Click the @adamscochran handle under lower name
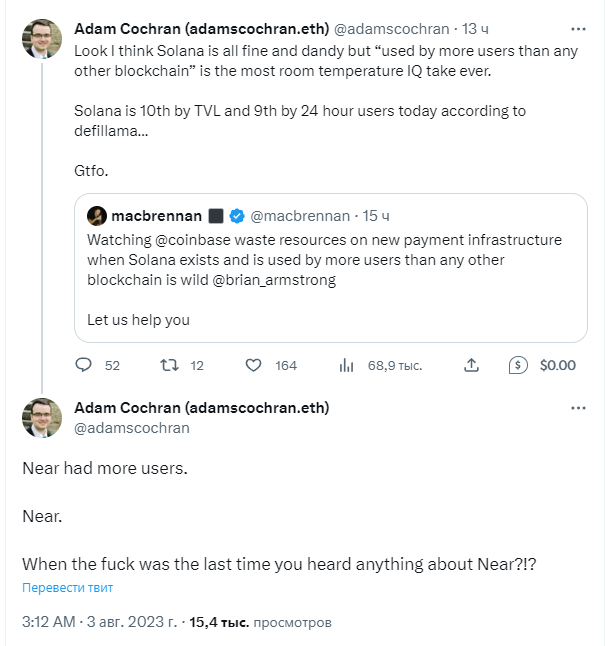 [x=132, y=428]
